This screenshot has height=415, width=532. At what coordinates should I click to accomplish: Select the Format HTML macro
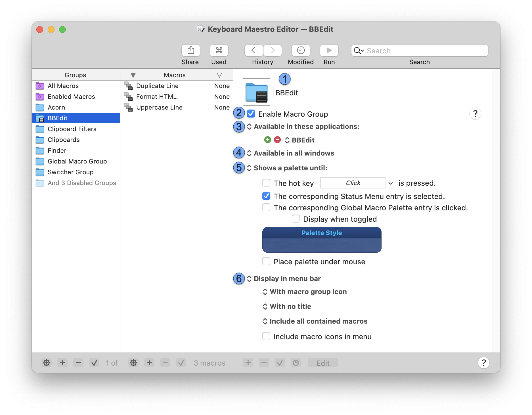[x=156, y=97]
